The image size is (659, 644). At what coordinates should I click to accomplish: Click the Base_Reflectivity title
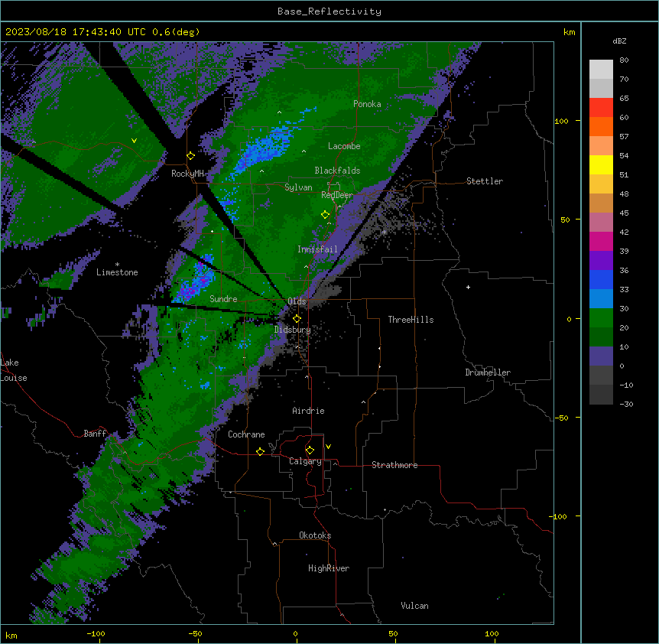(x=329, y=11)
